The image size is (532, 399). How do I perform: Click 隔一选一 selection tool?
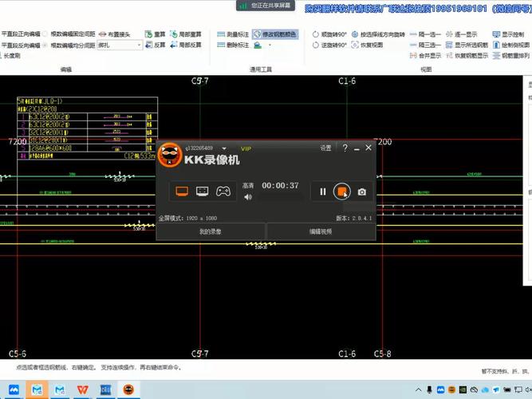pyautogui.click(x=425, y=34)
